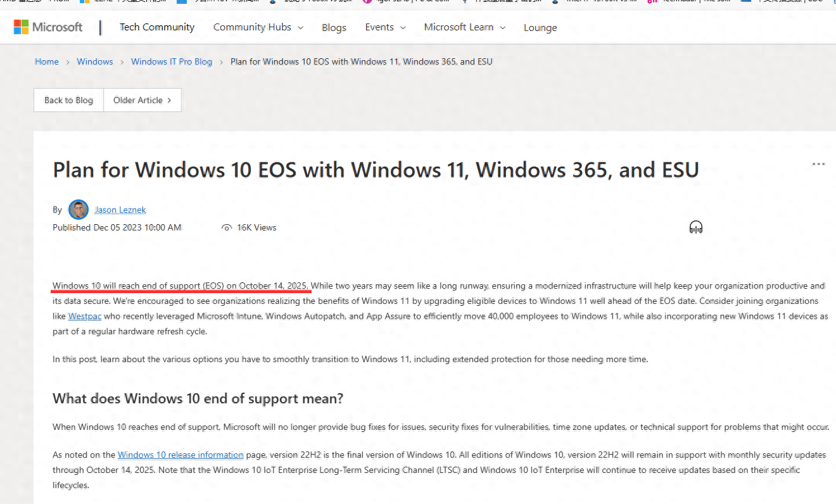
Task: Click Jason Leznek's avatar photo
Action: pyautogui.click(x=79, y=210)
